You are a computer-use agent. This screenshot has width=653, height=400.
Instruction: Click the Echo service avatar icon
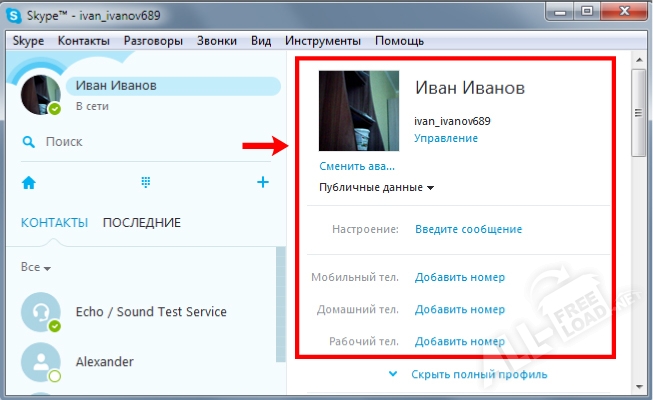tap(41, 312)
